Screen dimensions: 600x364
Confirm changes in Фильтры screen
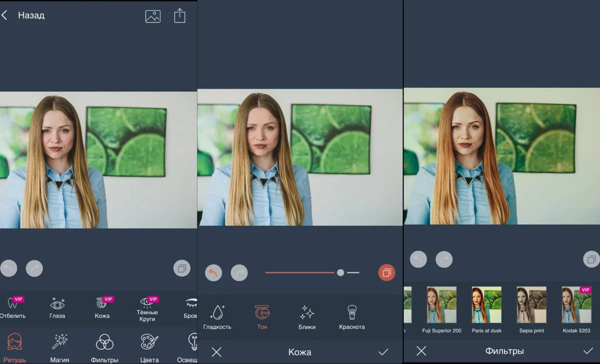(x=588, y=351)
